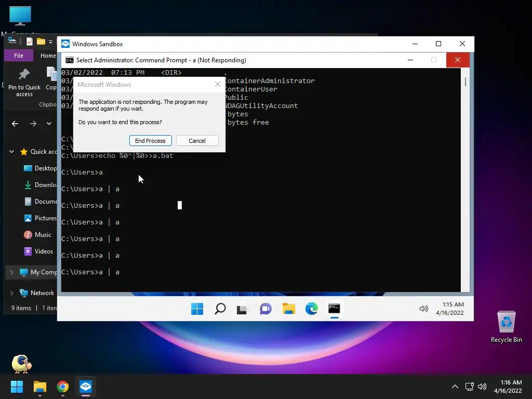Select sandbox Command Prompt taskbar icon
Viewport: 532px width, 399px height.
[334, 309]
